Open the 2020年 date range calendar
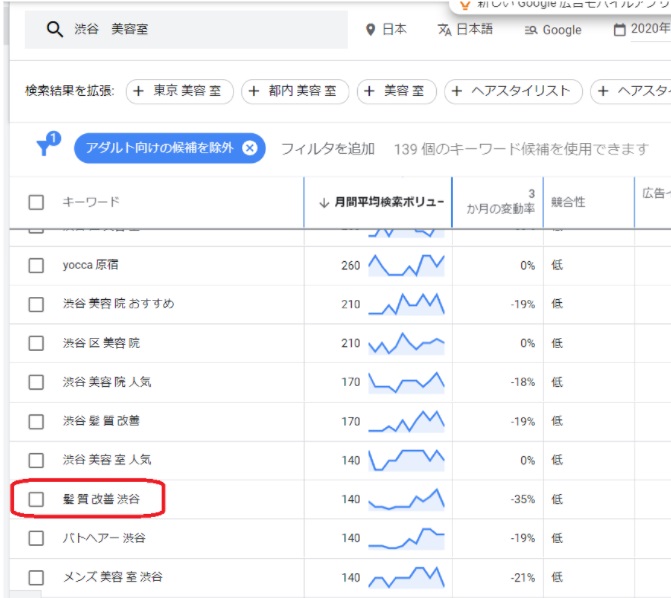The image size is (671, 598). pos(619,30)
